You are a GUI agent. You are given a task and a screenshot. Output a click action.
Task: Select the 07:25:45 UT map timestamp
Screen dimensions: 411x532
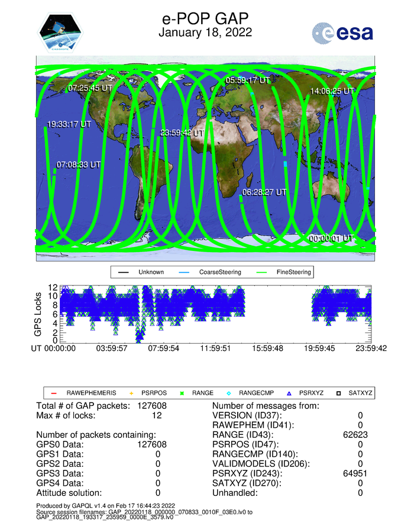(x=90, y=88)
